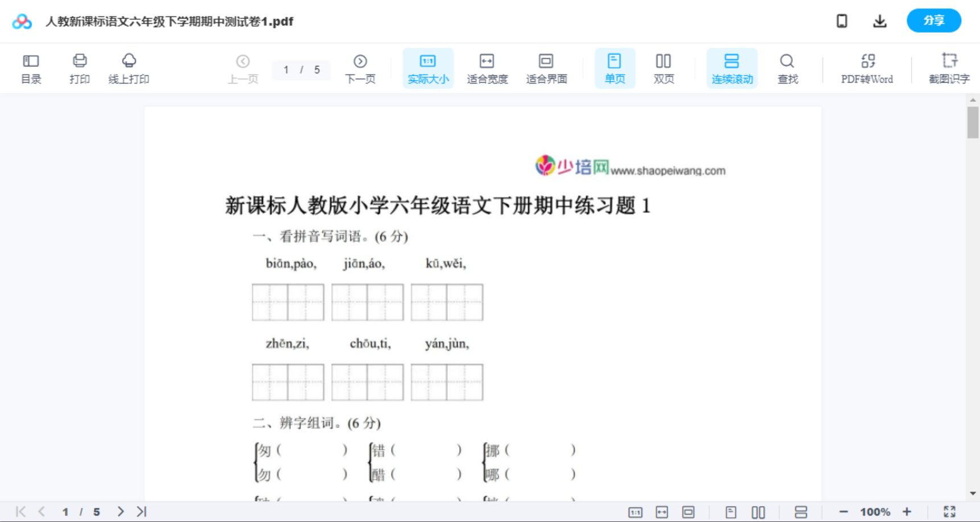Viewport: 980px width, 522px height.
Task: Enable 适合宽度 fit-width zoom mode
Action: pyautogui.click(x=487, y=68)
